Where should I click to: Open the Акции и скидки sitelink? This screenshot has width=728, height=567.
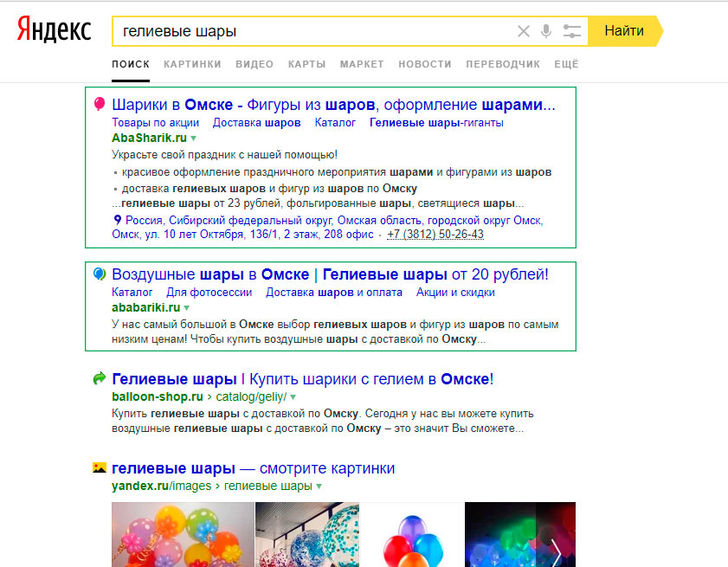point(455,293)
